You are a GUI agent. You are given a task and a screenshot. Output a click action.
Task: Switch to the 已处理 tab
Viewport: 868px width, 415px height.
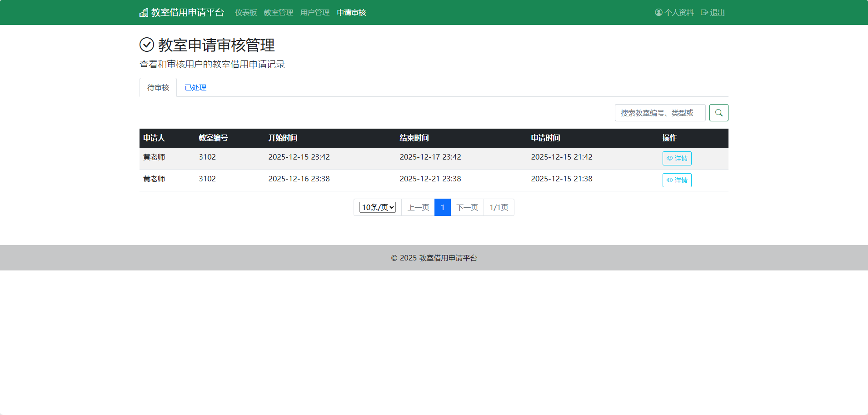pos(195,87)
